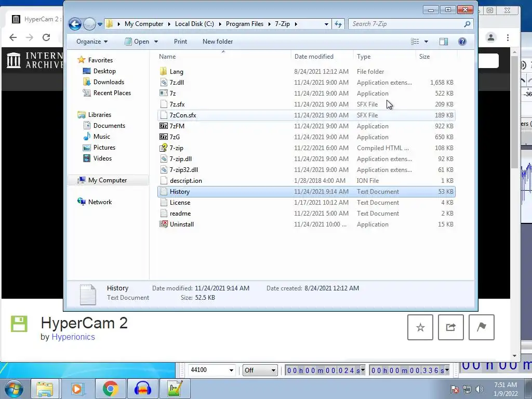The image size is (532, 399).
Task: Select the 7-zip32.dll file icon
Action: tap(164, 170)
